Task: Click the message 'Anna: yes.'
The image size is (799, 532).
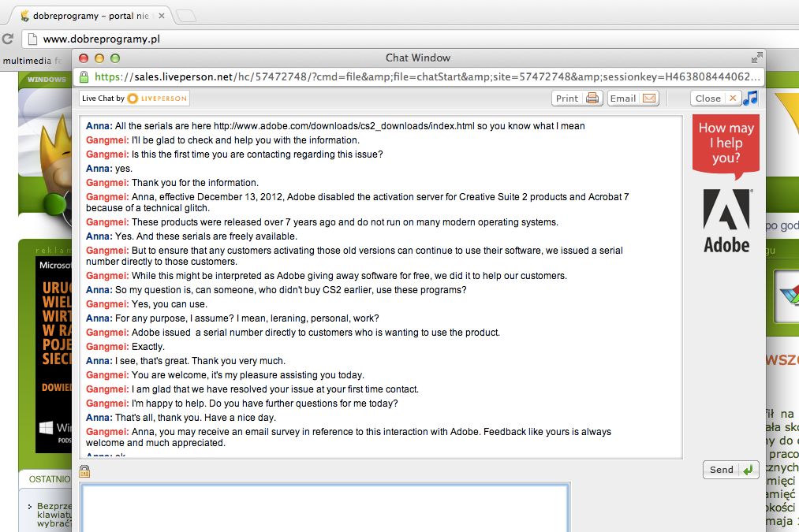Action: coord(109,169)
